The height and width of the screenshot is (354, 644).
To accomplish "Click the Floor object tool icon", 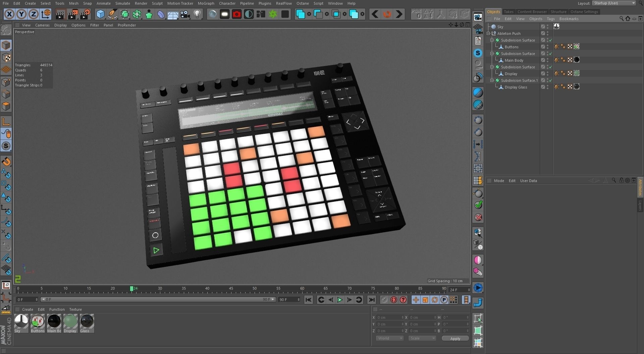I will [x=173, y=14].
